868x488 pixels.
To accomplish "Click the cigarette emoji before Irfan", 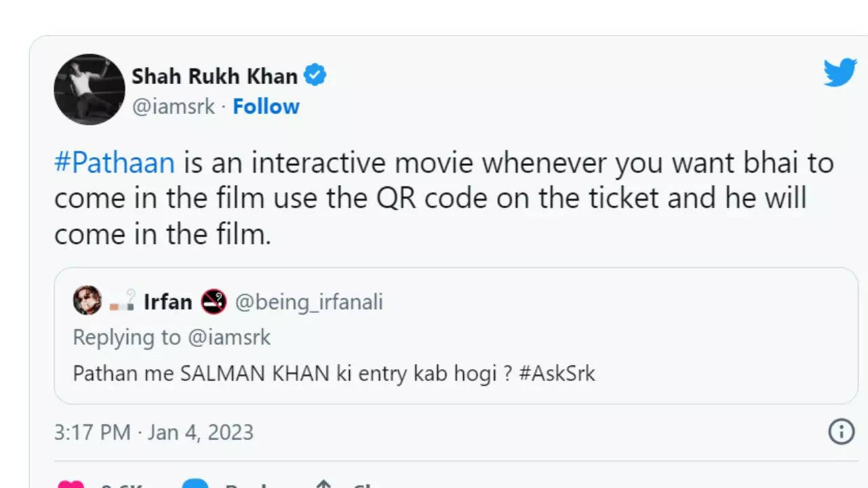I will 123,301.
